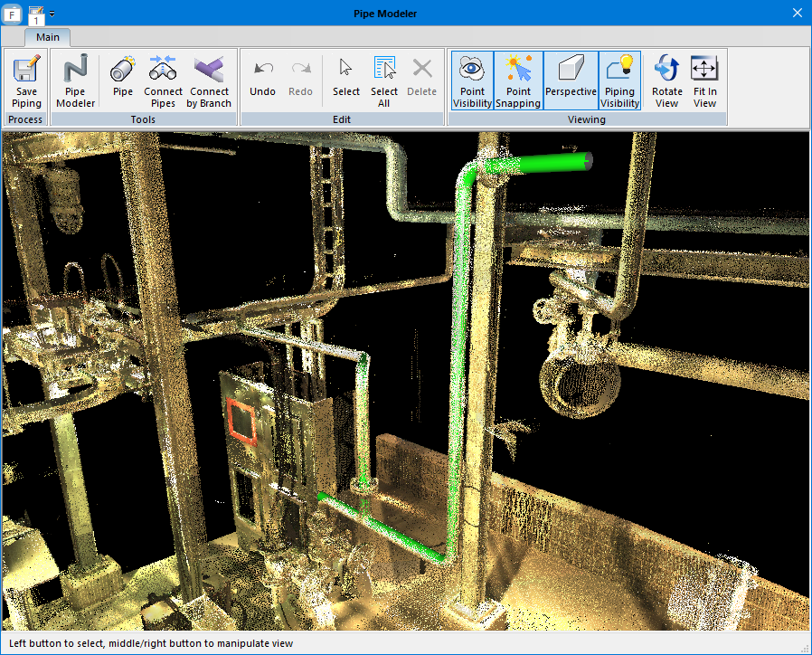Activate the Connect Pipes tool
The height and width of the screenshot is (655, 812).
pyautogui.click(x=164, y=81)
